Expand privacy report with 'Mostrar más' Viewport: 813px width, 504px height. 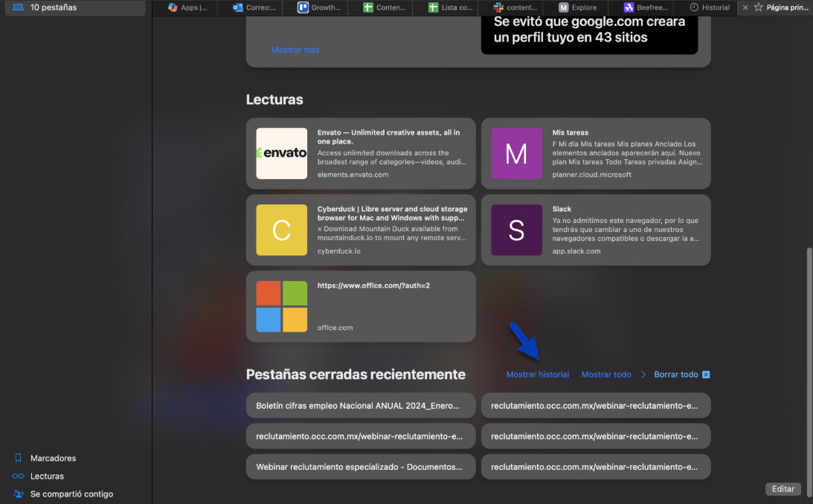[295, 50]
